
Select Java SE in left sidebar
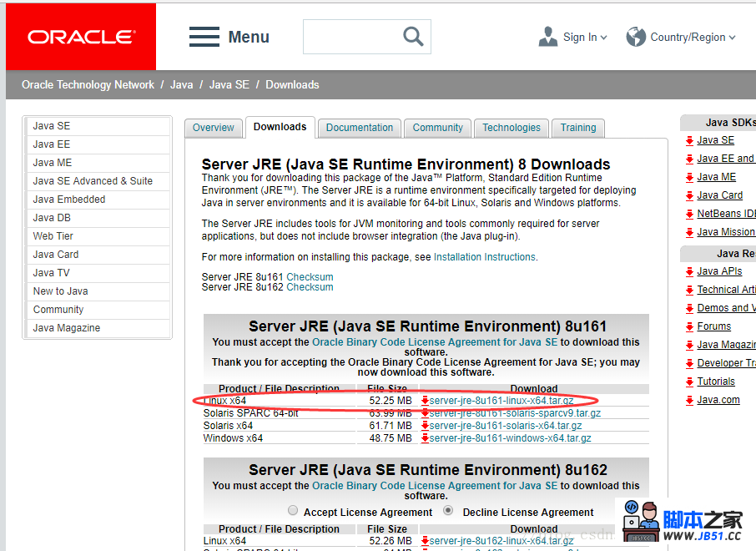point(98,126)
